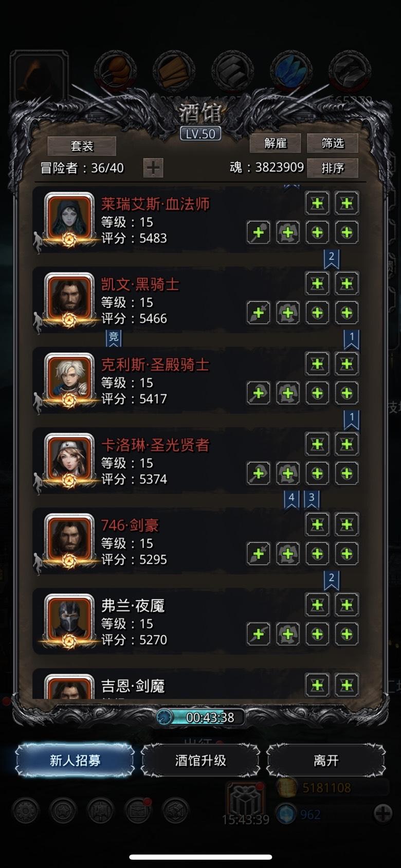Select the 新人招募 recruit tab
The height and width of the screenshot is (868, 401).
75,760
